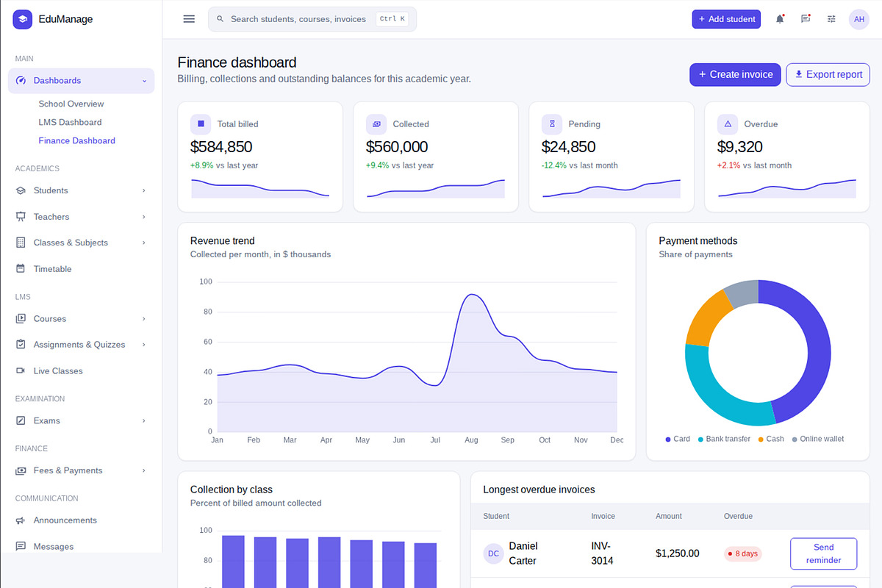The height and width of the screenshot is (588, 882).
Task: Click the Assignments & Quizzes clipboard icon
Action: pyautogui.click(x=21, y=345)
